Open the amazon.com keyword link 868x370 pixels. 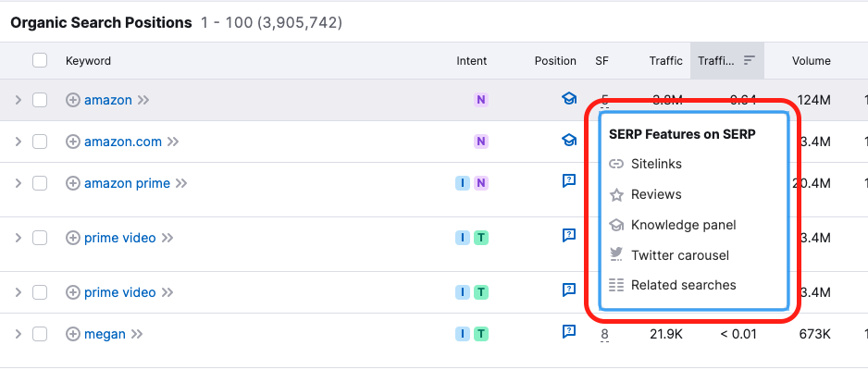(123, 142)
